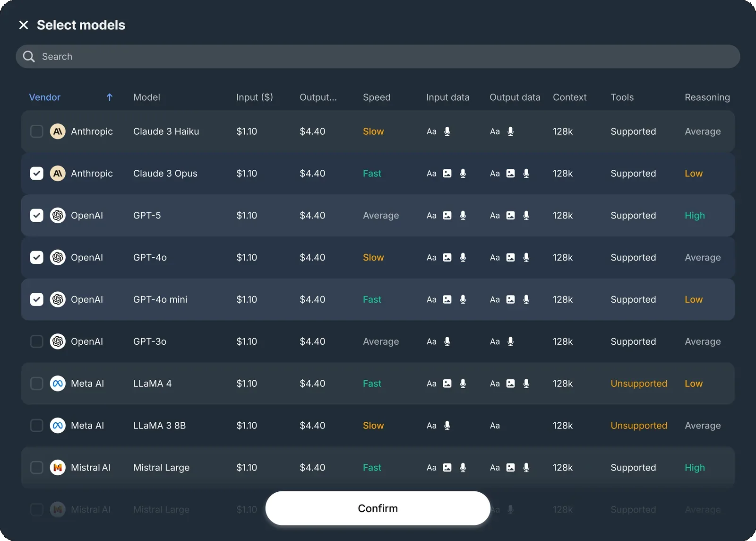This screenshot has height=541, width=756.
Task: Click Low reasoning value for Claude 3 Opus
Action: pos(694,174)
